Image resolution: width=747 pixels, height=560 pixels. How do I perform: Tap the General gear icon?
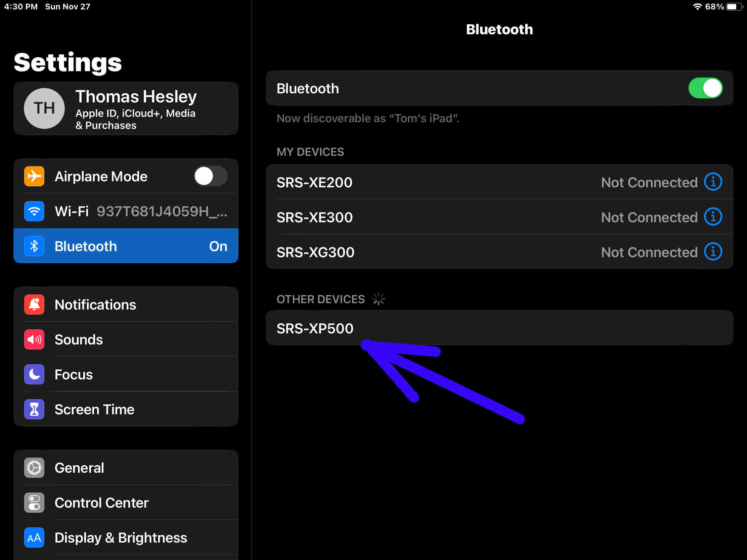(34, 468)
